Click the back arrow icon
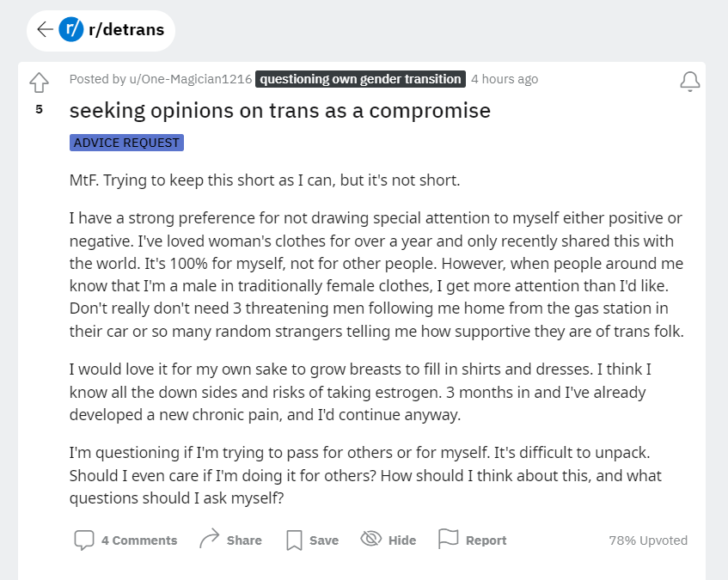 45,29
